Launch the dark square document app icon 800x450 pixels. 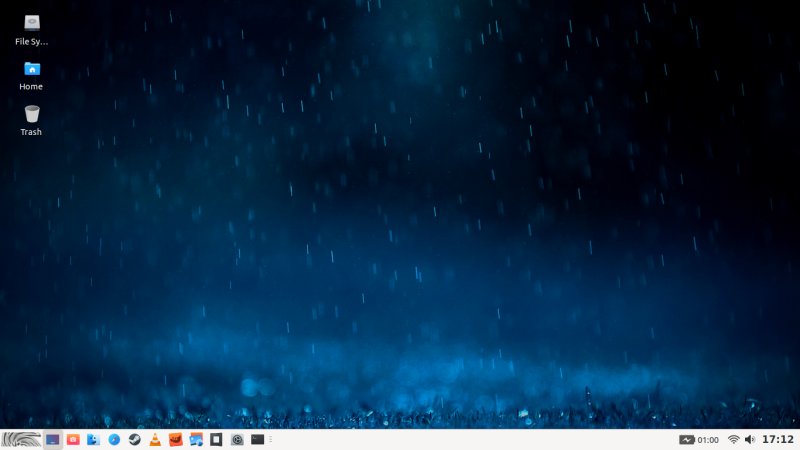pos(216,439)
